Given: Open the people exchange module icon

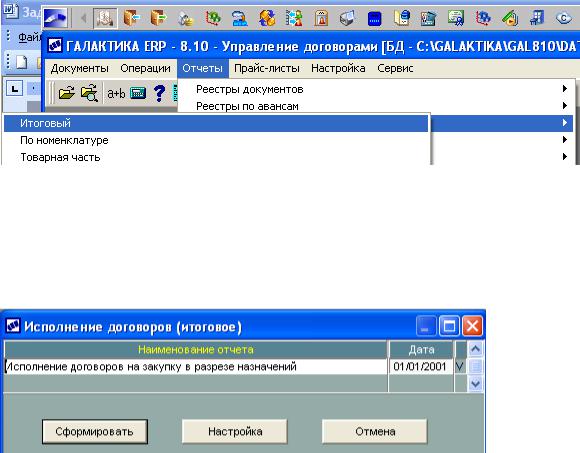Looking at the screenshot, I should pos(294,18).
